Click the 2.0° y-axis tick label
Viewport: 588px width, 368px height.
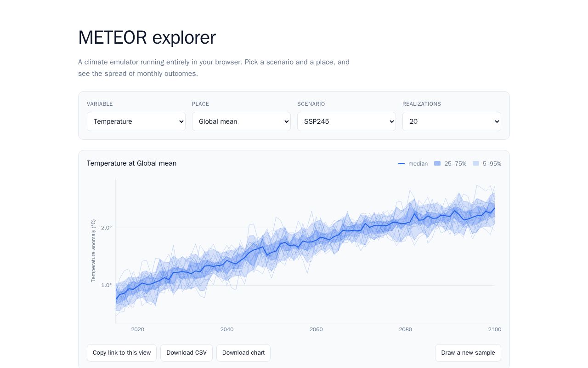click(x=107, y=228)
